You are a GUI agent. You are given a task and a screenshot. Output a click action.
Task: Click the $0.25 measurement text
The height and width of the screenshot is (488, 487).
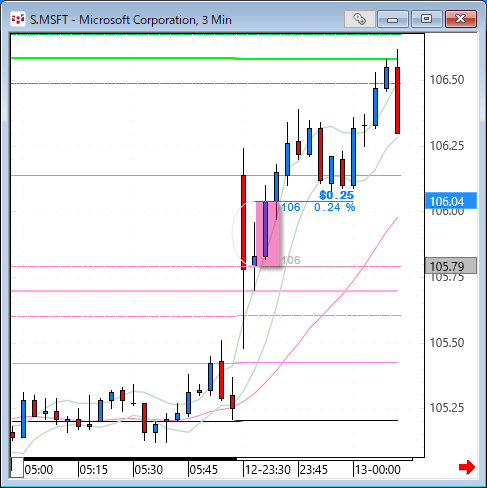pyautogui.click(x=336, y=195)
